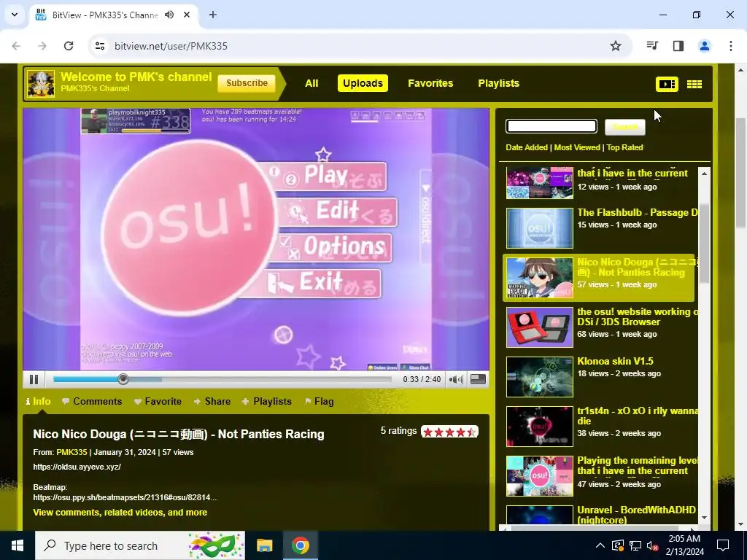The image size is (747, 560).
Task: Open PMK335 channel avatar image
Action: (x=41, y=83)
